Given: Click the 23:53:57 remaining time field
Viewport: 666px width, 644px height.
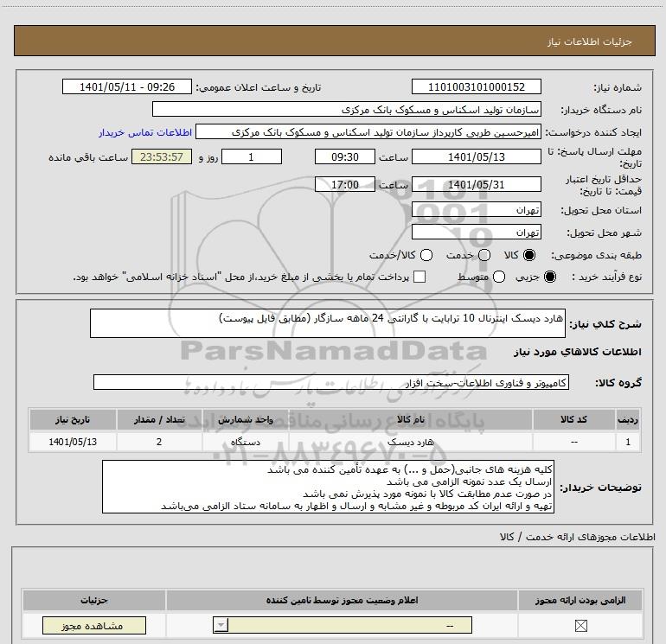Looking at the screenshot, I should [162, 156].
